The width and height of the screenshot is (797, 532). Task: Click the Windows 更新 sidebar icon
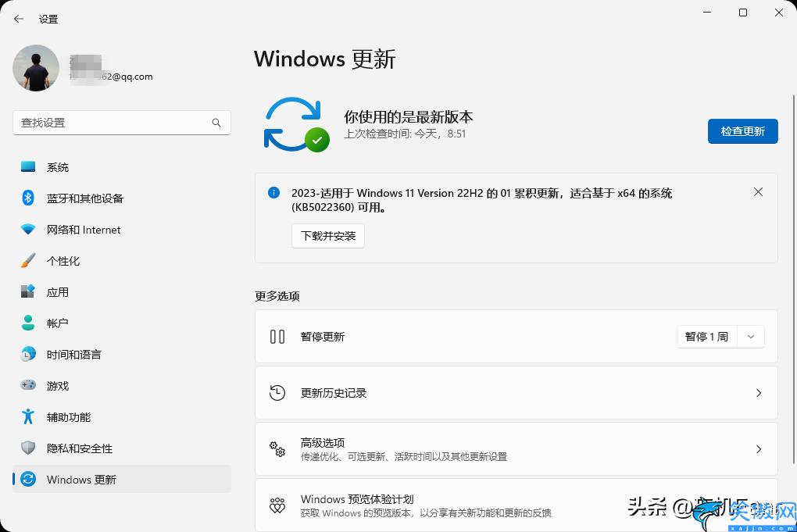28,479
